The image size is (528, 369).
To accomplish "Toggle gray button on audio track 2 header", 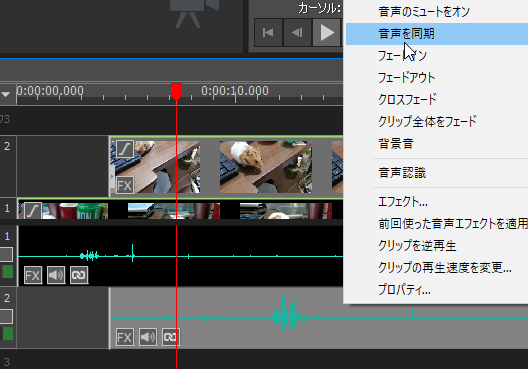I will click(x=6, y=316).
